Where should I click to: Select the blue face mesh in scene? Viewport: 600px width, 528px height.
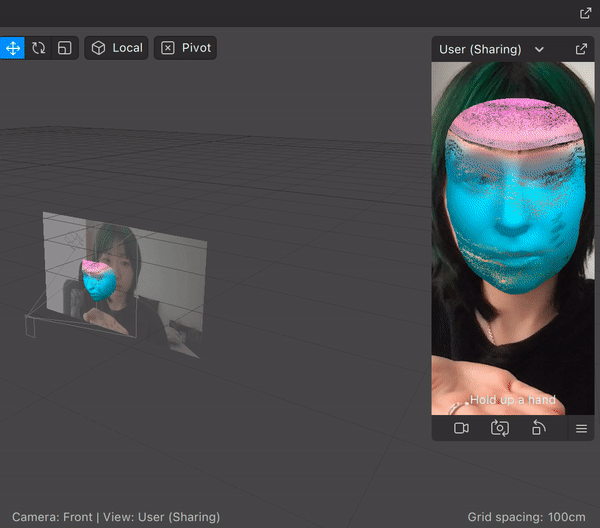[x=98, y=283]
